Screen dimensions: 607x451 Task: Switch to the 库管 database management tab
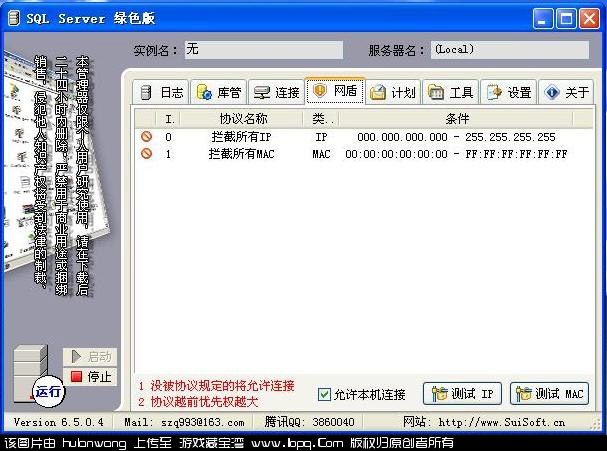coord(218,93)
